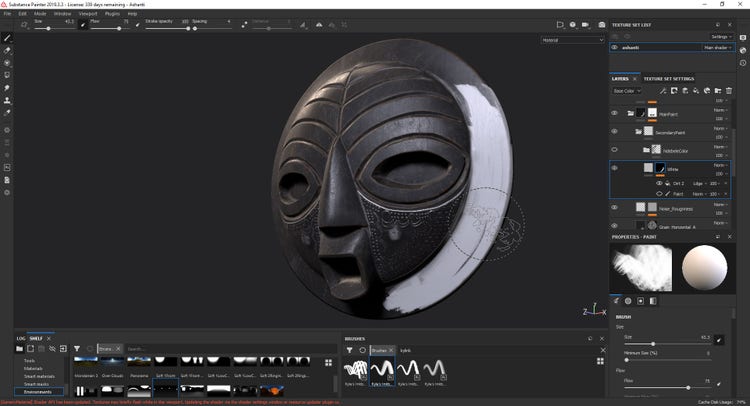Click the Settings button in Texture Set List
Screen dimensions: 750x406
pyautogui.click(x=720, y=36)
